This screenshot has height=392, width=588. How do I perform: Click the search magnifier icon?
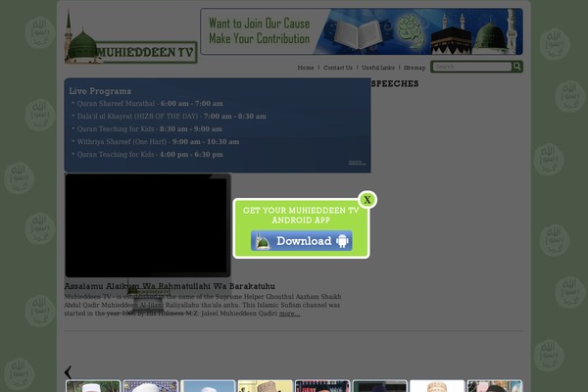click(517, 67)
